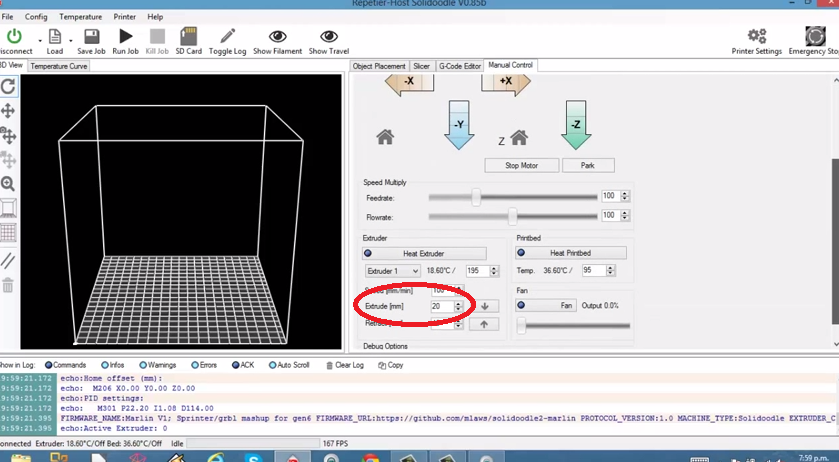Toggle Commands in the log filter
839x462 pixels.
65,365
